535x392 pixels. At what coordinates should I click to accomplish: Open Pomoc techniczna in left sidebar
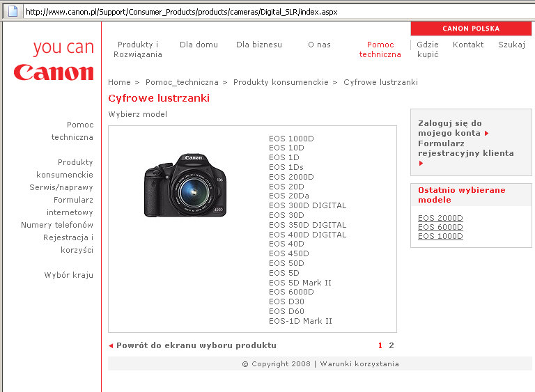coord(72,131)
